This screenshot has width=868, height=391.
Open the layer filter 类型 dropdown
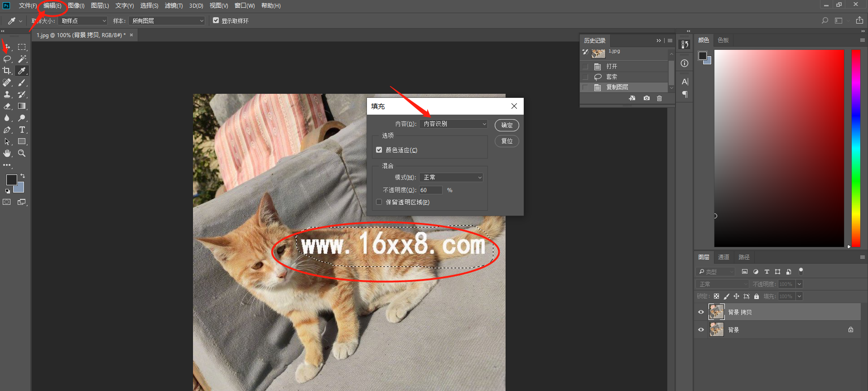tap(715, 272)
